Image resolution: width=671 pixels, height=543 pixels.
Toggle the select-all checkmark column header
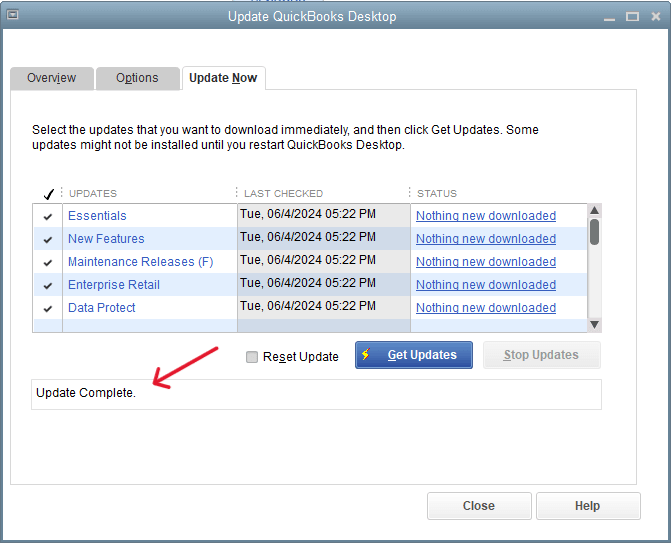47,194
